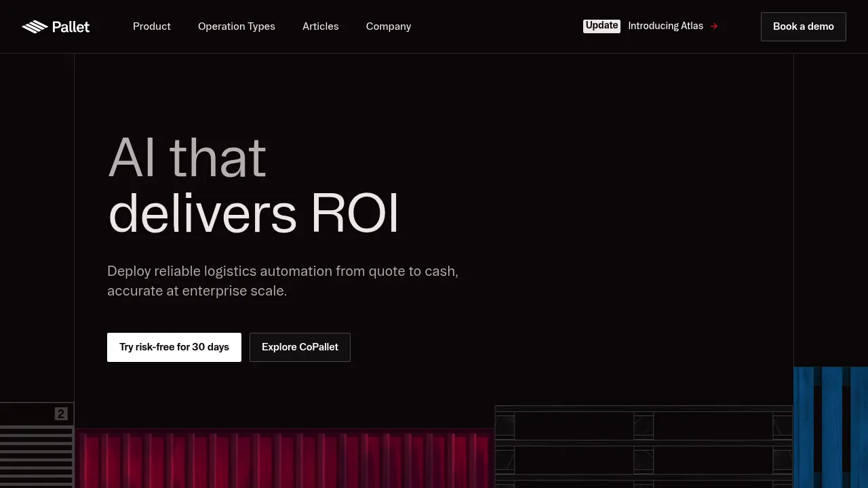The height and width of the screenshot is (488, 868).
Task: Click the red arrow beside Introducing Atlas
Action: (714, 26)
